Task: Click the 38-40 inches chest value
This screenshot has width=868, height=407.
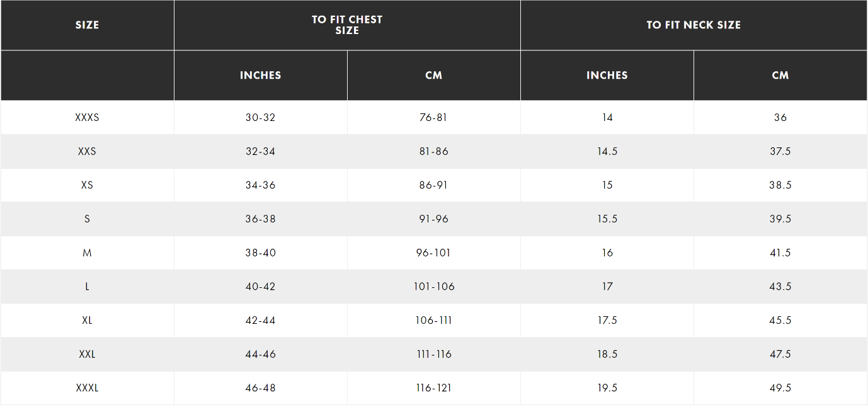Action: point(260,253)
